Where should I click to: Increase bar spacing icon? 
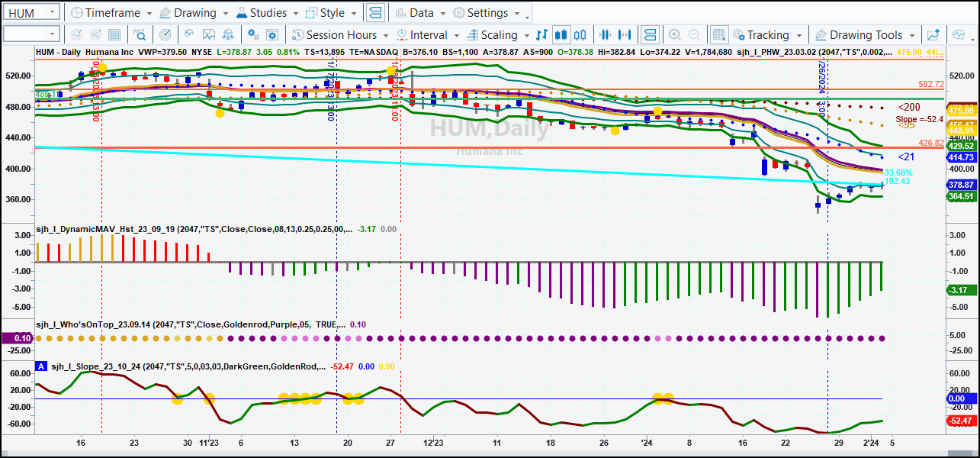pos(625,34)
